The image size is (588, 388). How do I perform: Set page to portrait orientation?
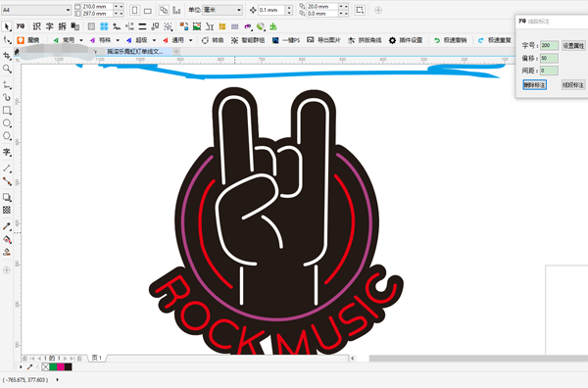(x=134, y=10)
